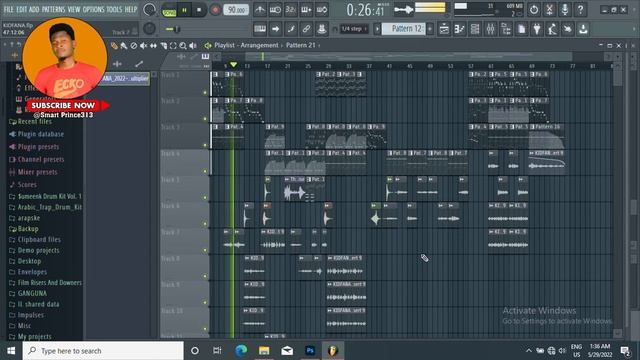Open the Mixer view icon
Image resolution: width=640 pixels, height=360 pixels.
click(x=491, y=29)
